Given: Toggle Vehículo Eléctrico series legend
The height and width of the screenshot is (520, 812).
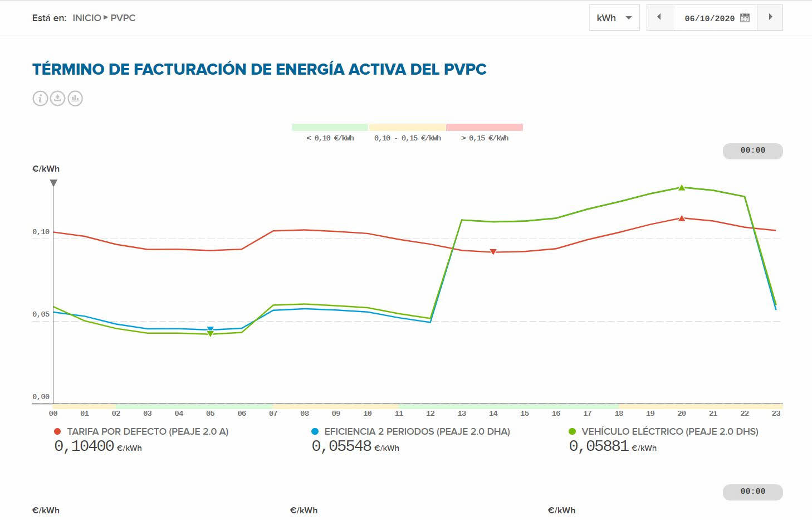Looking at the screenshot, I should pos(669,431).
